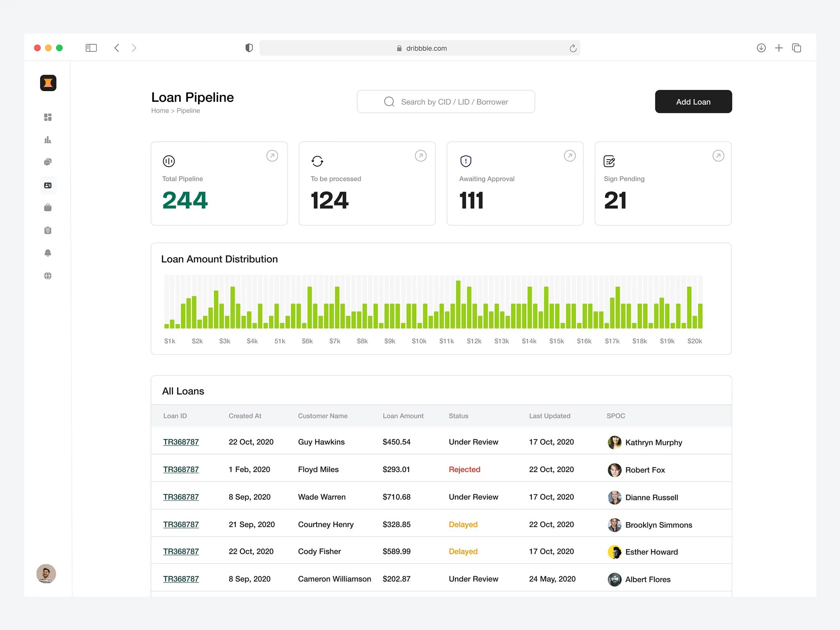Reload the page in address bar

[x=573, y=48]
